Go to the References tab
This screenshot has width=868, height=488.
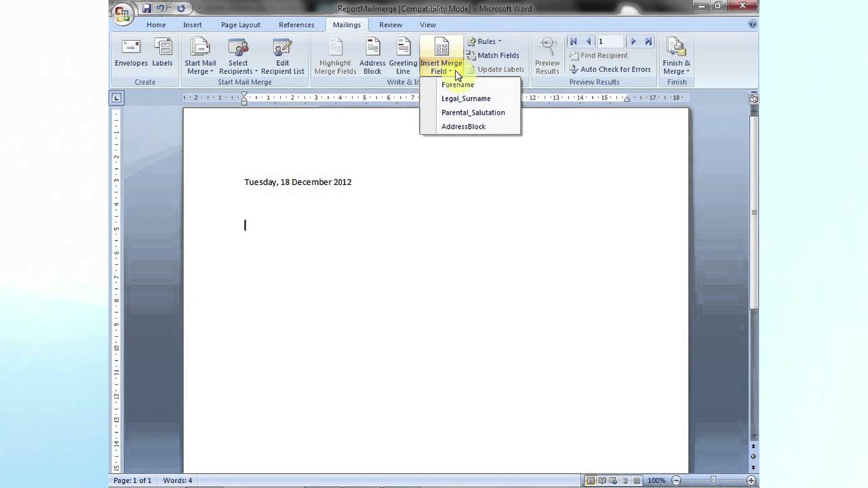(x=296, y=25)
